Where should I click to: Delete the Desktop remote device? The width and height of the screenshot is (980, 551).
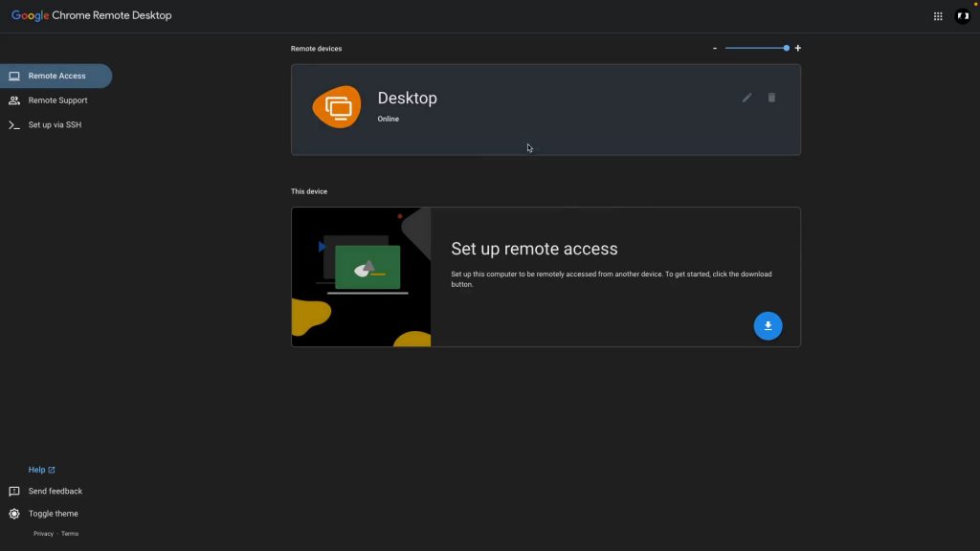coord(771,98)
